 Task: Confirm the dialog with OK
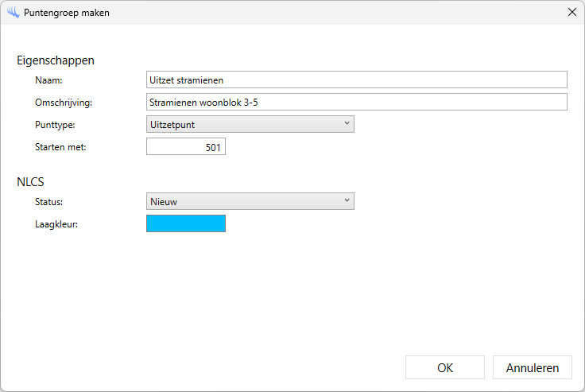[x=445, y=367]
